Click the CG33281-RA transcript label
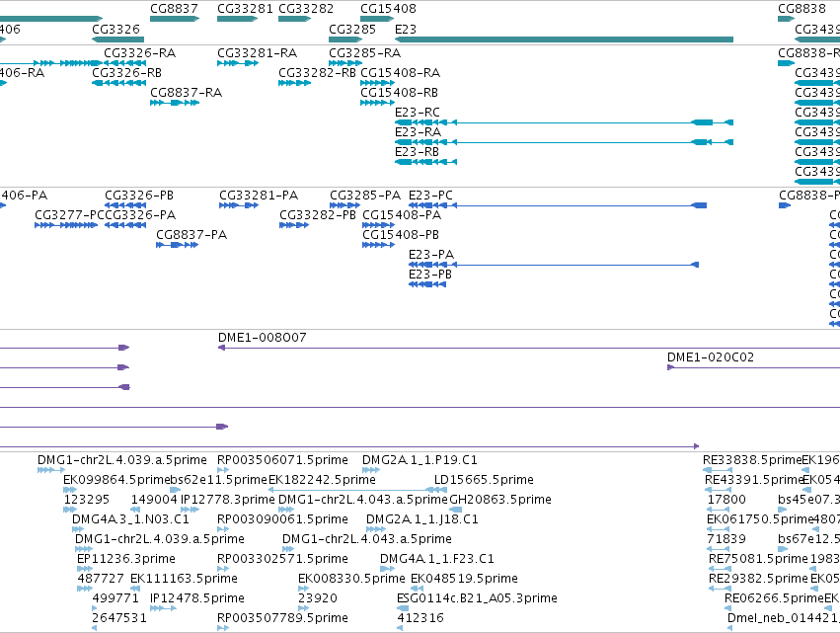 click(258, 53)
